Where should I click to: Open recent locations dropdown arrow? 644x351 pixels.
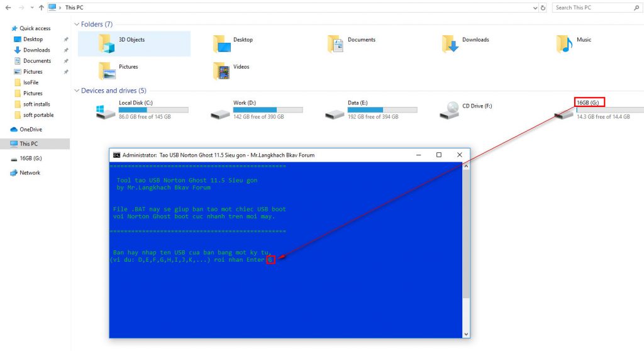click(x=32, y=8)
